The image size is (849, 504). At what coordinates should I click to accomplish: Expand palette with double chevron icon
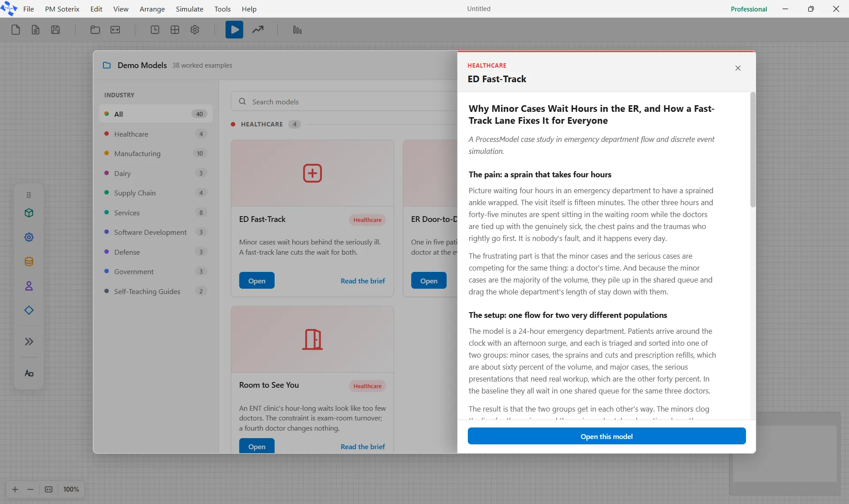click(29, 341)
